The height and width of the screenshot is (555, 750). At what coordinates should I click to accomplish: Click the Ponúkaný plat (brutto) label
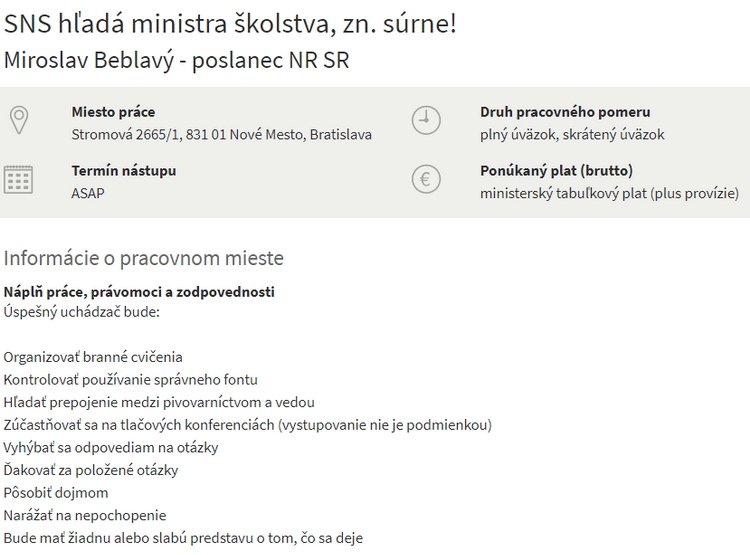pos(556,171)
